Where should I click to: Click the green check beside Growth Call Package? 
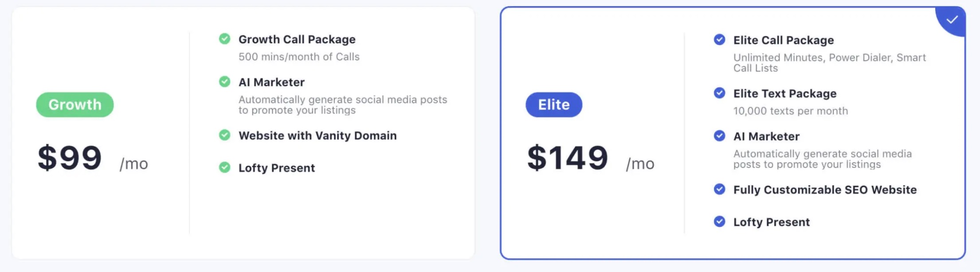click(x=225, y=39)
